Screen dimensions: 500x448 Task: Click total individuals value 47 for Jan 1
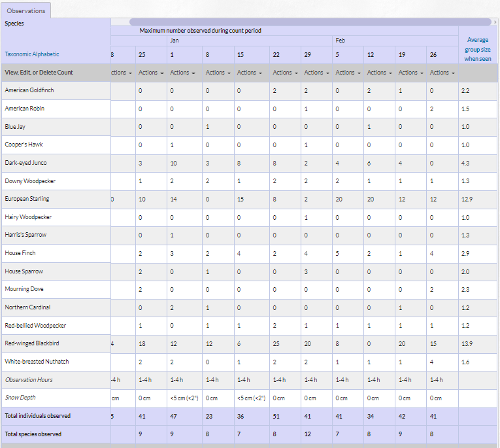173,416
